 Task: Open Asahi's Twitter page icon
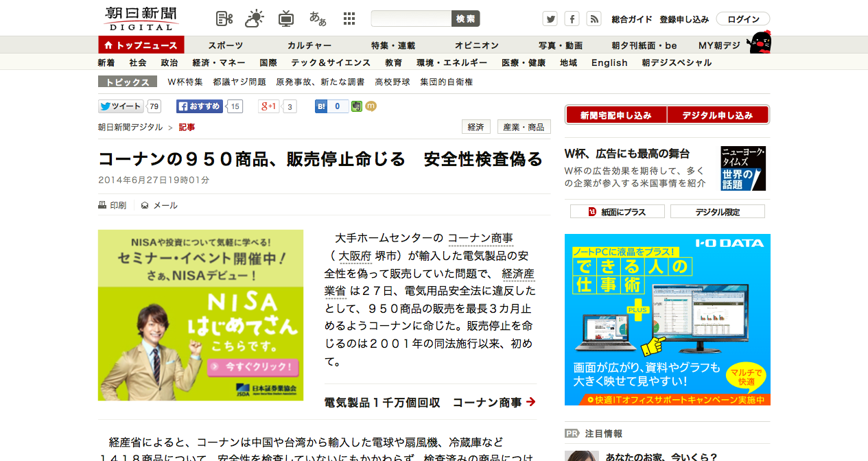tap(550, 19)
